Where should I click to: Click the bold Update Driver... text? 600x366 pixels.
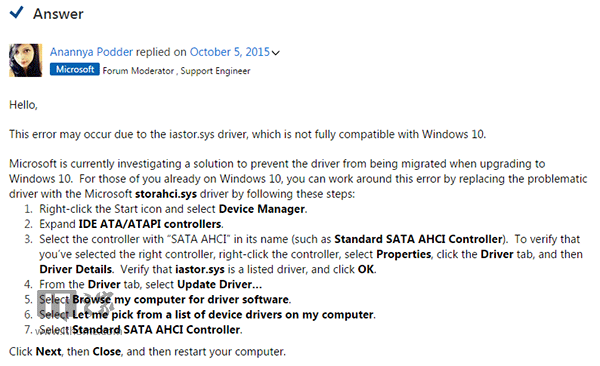[x=220, y=284]
